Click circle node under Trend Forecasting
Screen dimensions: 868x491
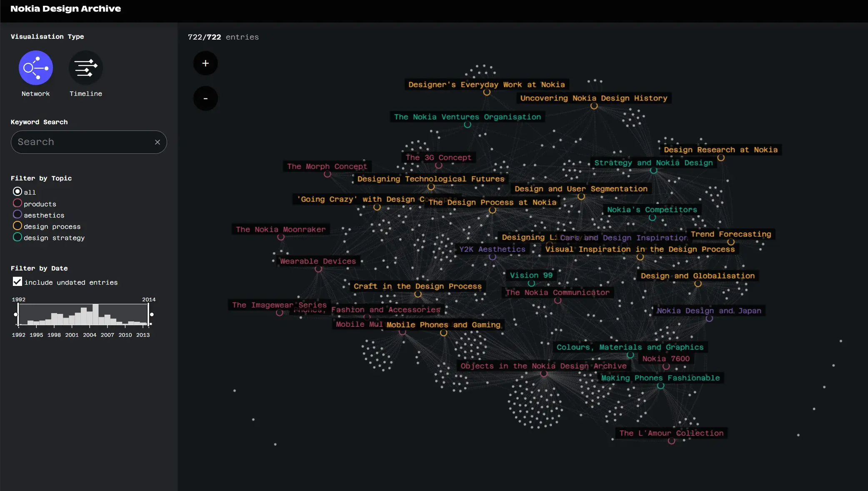731,242
